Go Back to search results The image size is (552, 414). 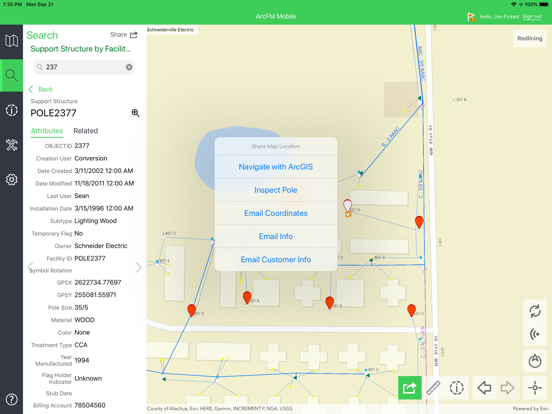(41, 89)
